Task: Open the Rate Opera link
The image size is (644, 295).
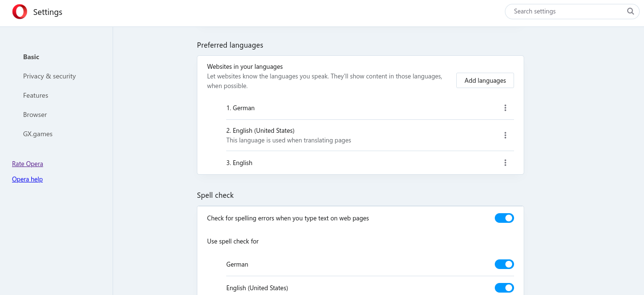Action: tap(27, 164)
